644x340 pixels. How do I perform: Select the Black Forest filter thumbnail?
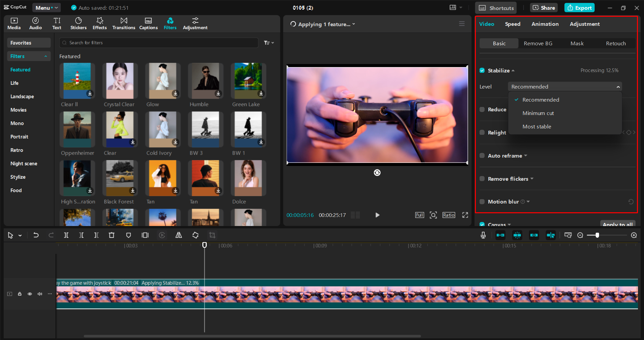pos(120,178)
